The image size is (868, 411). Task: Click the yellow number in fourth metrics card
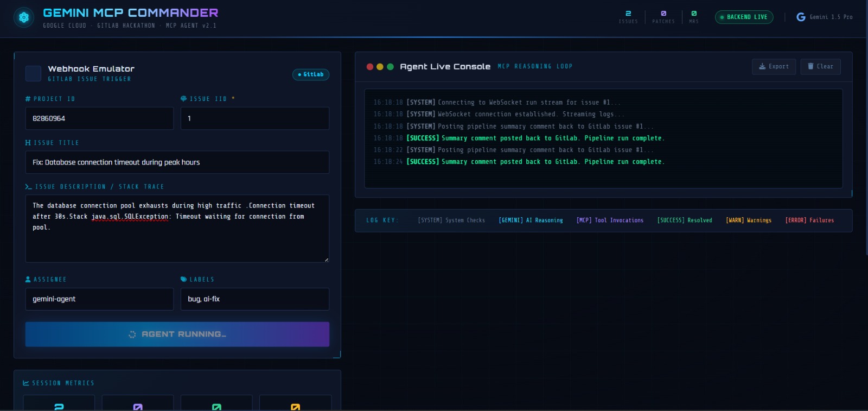(295, 407)
